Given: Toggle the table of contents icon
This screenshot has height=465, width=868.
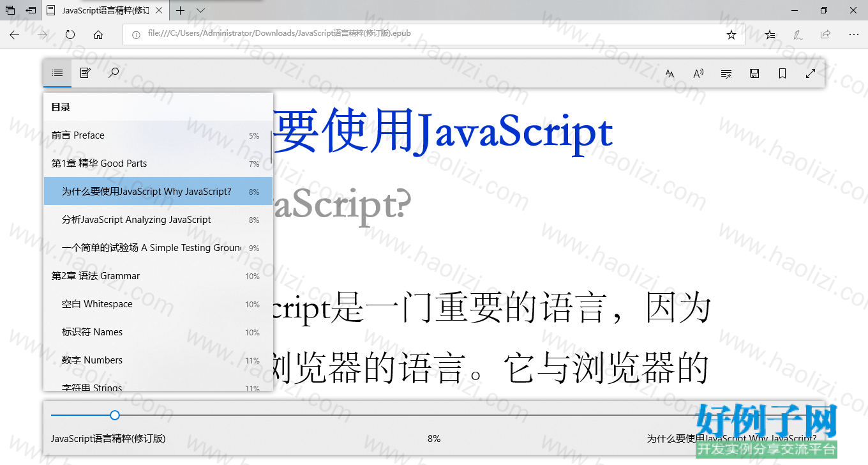Looking at the screenshot, I should tap(57, 73).
